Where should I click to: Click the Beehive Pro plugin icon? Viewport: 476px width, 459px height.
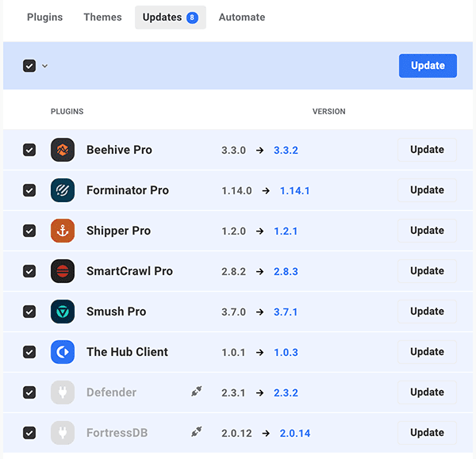[63, 150]
